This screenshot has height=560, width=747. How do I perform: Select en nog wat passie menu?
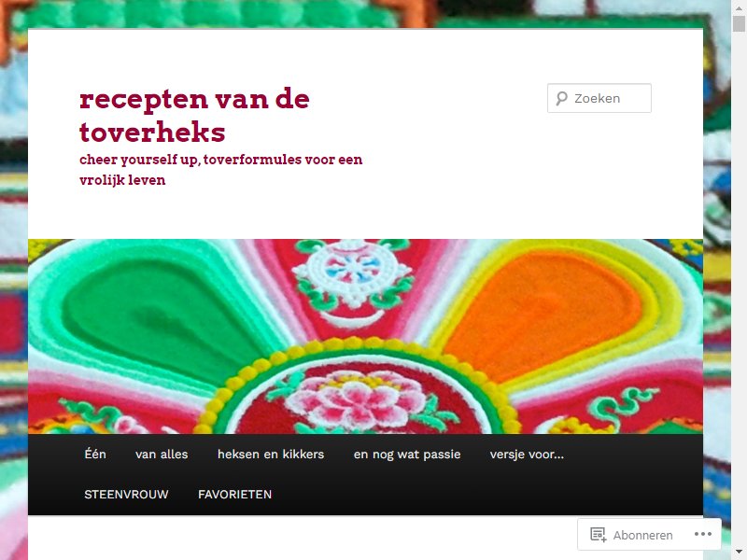point(407,455)
